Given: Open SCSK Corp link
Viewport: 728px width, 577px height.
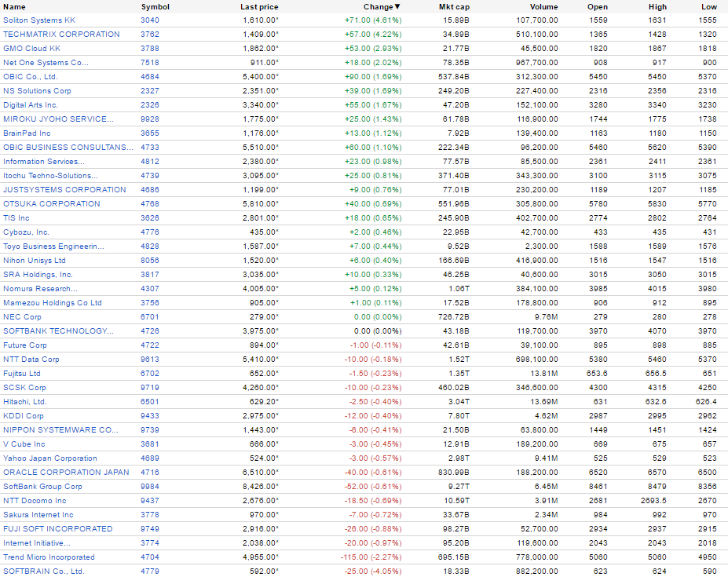Looking at the screenshot, I should click(x=24, y=388).
